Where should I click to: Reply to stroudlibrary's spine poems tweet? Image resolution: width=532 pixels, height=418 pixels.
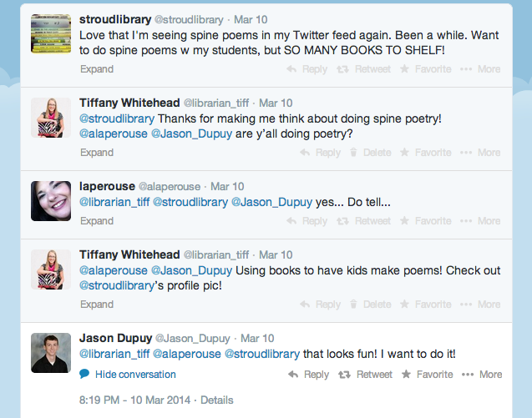click(x=307, y=69)
